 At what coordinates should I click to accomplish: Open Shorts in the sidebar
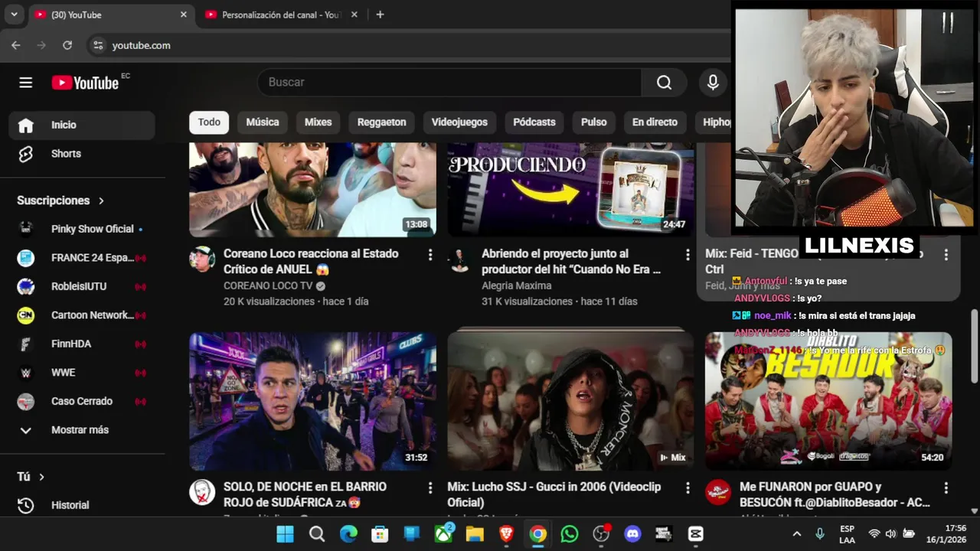pos(82,154)
